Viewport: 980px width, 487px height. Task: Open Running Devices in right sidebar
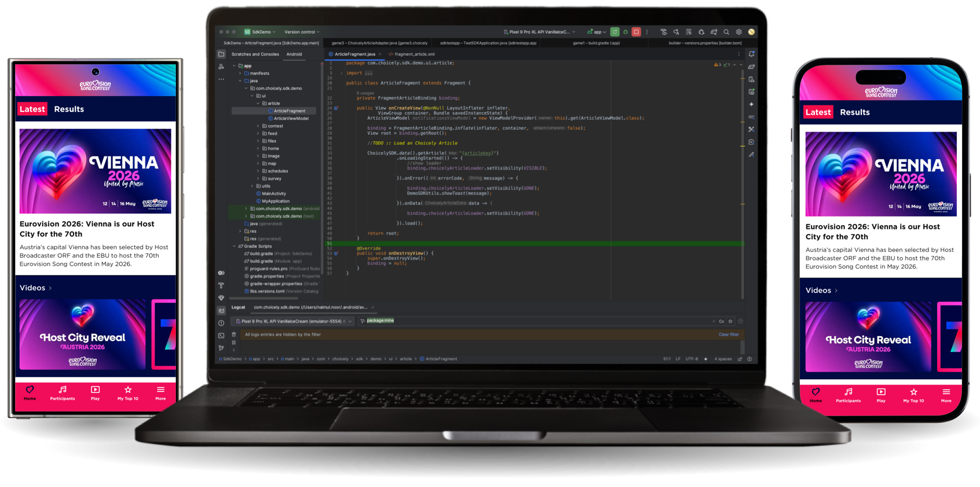coord(751,91)
